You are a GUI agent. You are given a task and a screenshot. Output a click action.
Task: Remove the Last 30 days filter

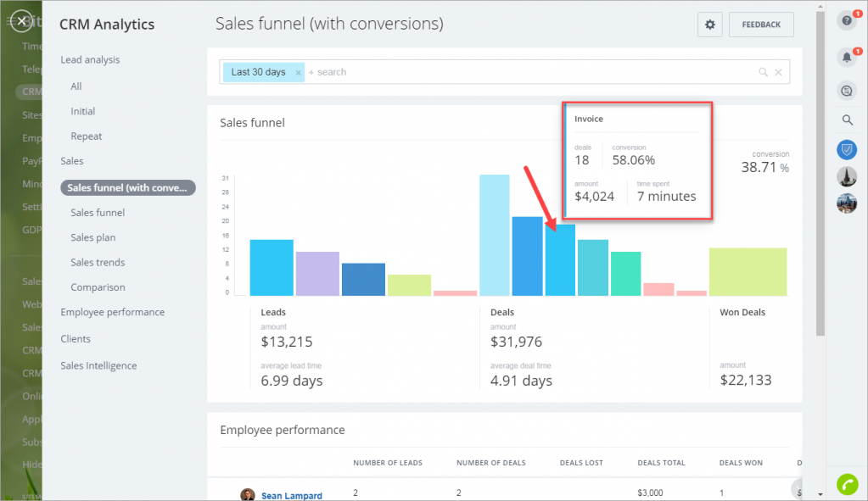tap(298, 73)
